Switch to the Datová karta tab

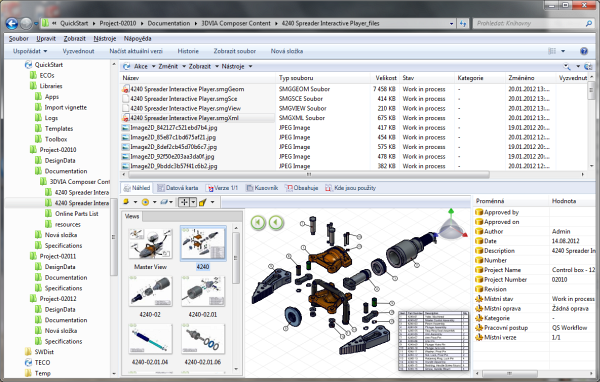[178, 188]
